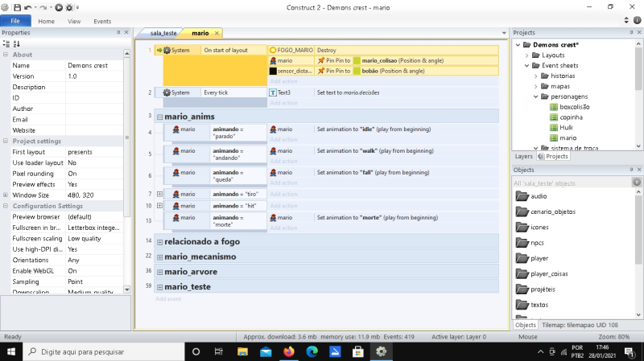Viewport: 644px width, 361px height.
Task: Select boxcolisão event sheet icon
Action: [554, 107]
